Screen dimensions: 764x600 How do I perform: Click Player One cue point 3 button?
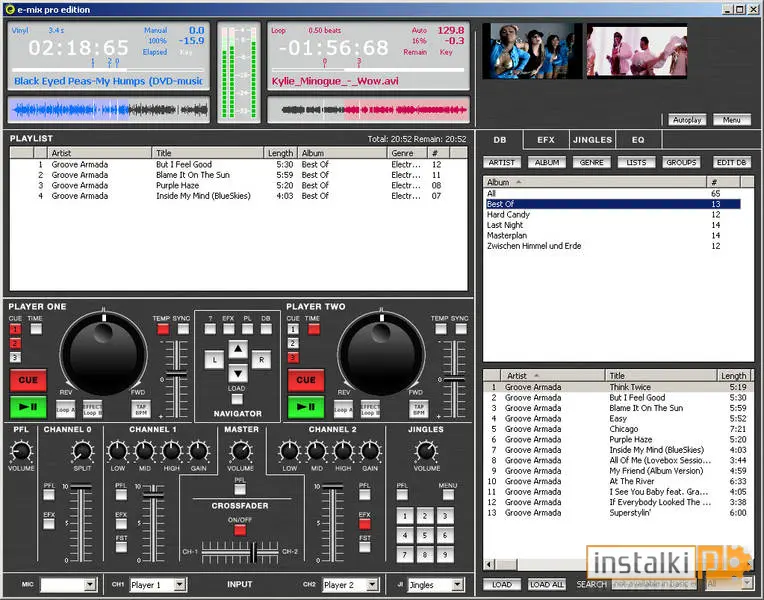pos(15,358)
